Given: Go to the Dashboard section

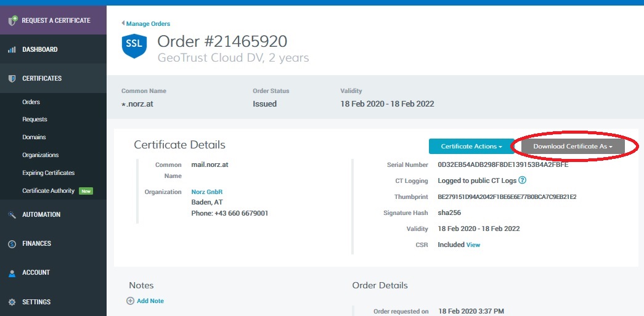Looking at the screenshot, I should point(53,49).
